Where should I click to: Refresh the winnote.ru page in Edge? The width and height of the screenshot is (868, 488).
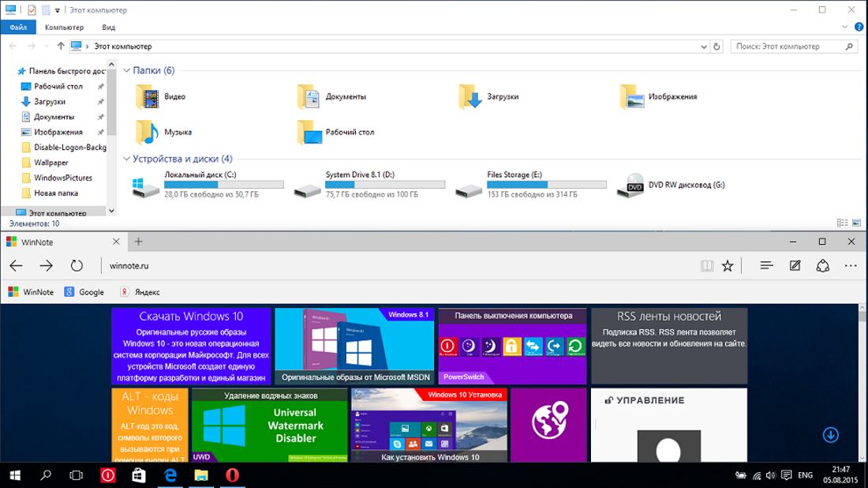[x=77, y=266]
